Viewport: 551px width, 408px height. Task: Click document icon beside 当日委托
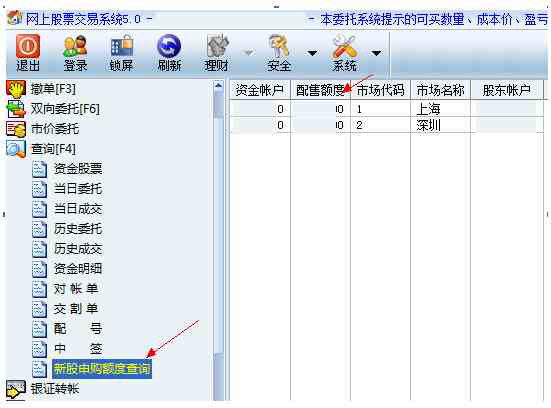(39, 189)
